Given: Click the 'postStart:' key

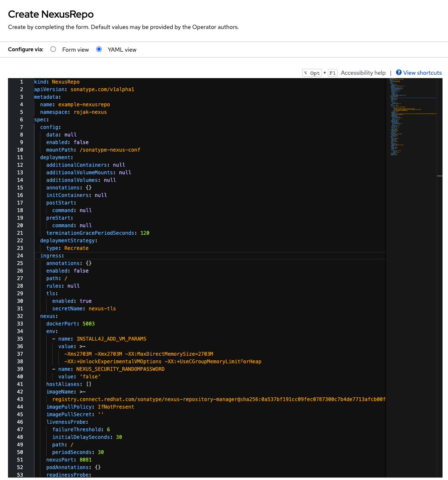Looking at the screenshot, I should point(61,203).
